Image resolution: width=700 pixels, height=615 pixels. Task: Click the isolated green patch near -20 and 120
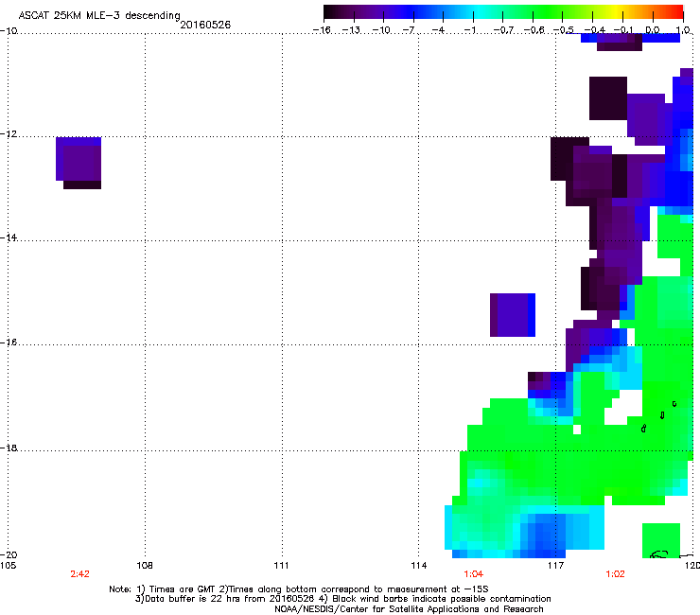point(661,540)
